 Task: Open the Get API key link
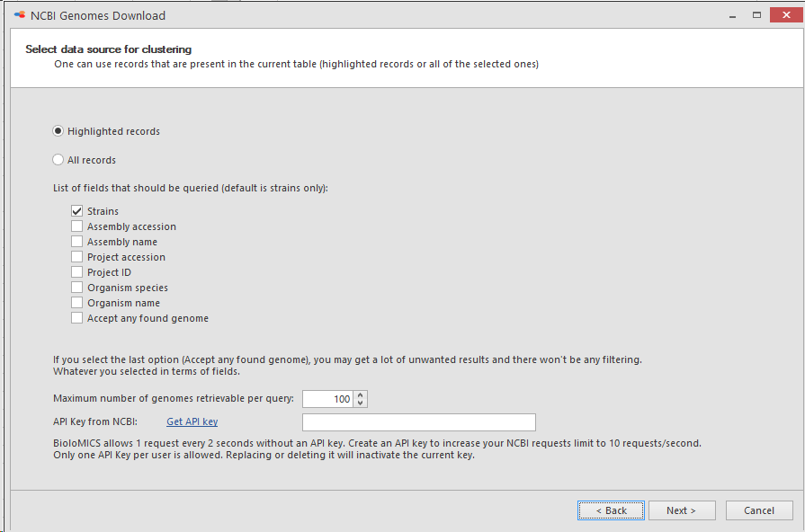[192, 421]
